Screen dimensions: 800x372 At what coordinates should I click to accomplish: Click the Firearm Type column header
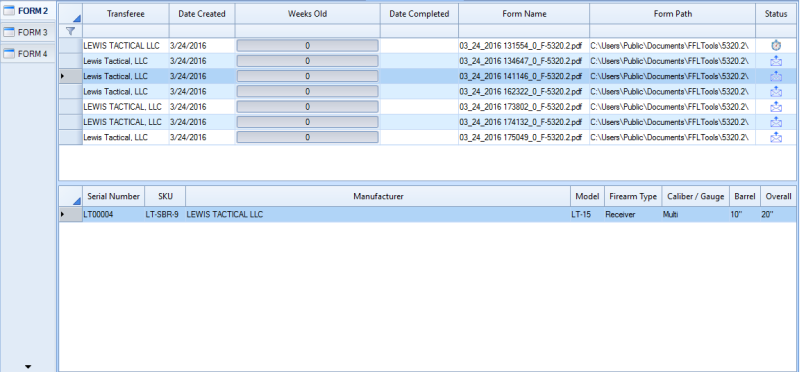coord(633,196)
